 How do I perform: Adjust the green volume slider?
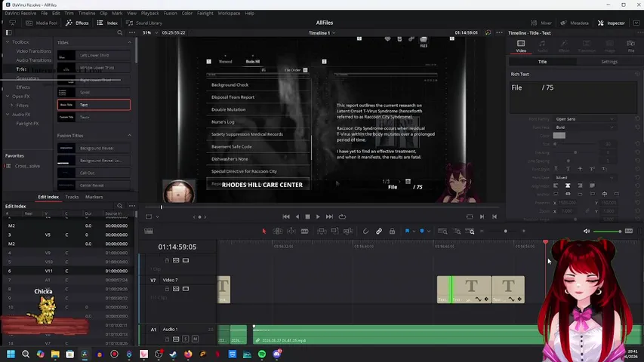[x=607, y=232]
